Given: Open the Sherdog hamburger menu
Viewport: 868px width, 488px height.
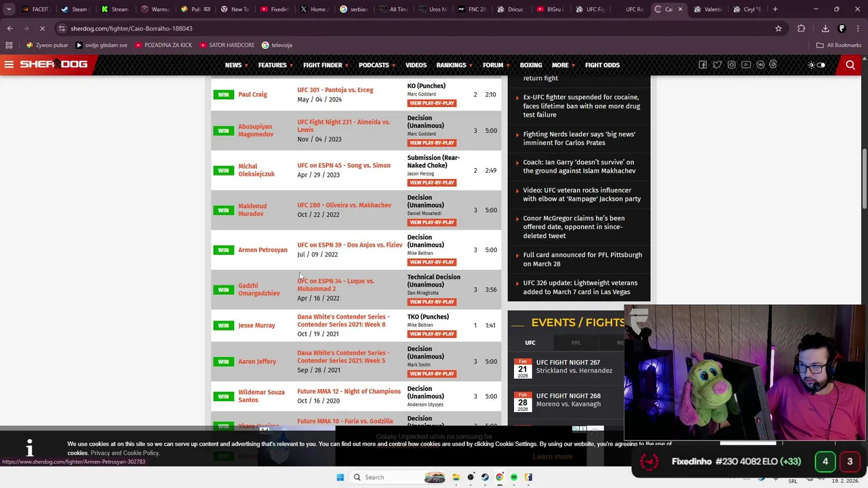Looking at the screenshot, I should pyautogui.click(x=9, y=64).
